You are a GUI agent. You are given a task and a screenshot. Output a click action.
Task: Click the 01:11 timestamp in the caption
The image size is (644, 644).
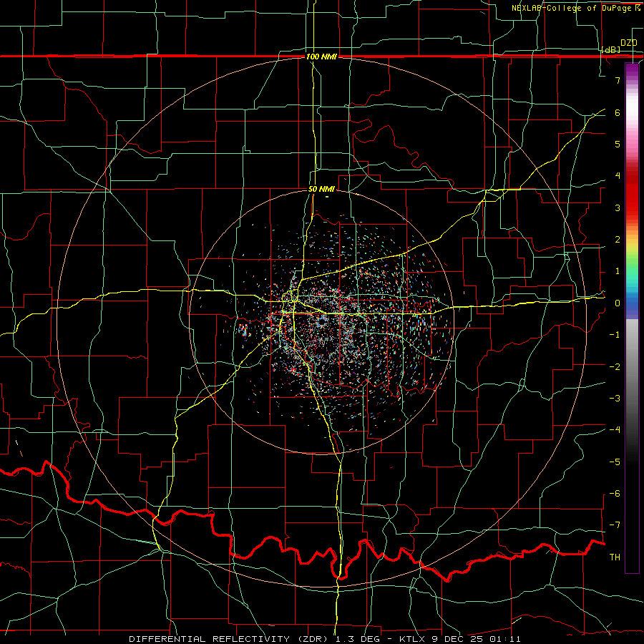click(505, 639)
